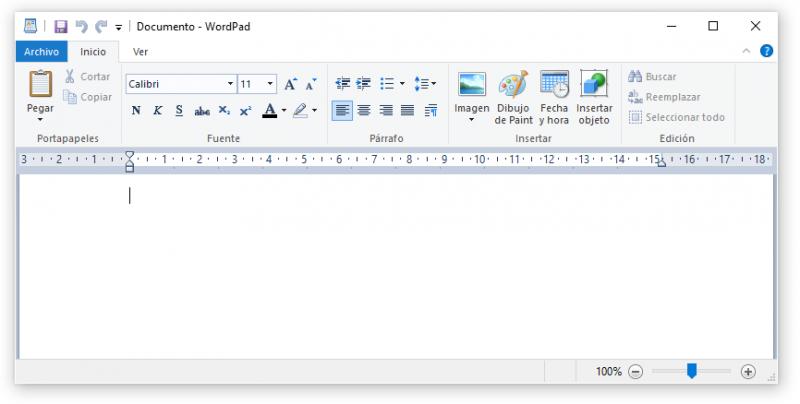Click the Buscar button

(x=652, y=77)
